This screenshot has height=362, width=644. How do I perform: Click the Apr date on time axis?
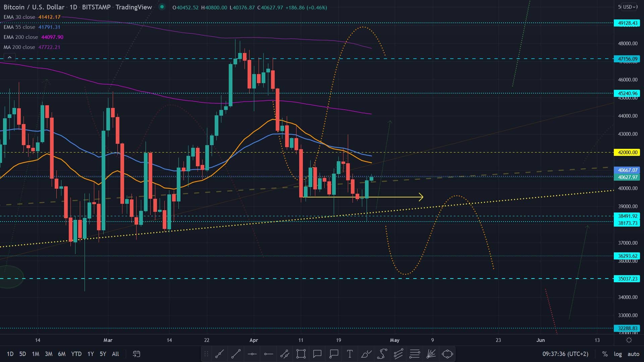[x=254, y=340]
